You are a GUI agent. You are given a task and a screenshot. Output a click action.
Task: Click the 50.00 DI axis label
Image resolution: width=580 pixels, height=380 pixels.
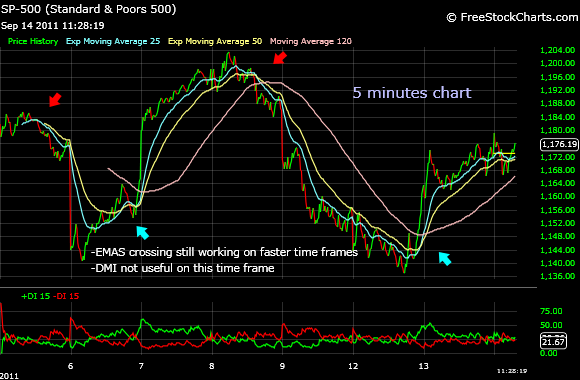coord(551,325)
